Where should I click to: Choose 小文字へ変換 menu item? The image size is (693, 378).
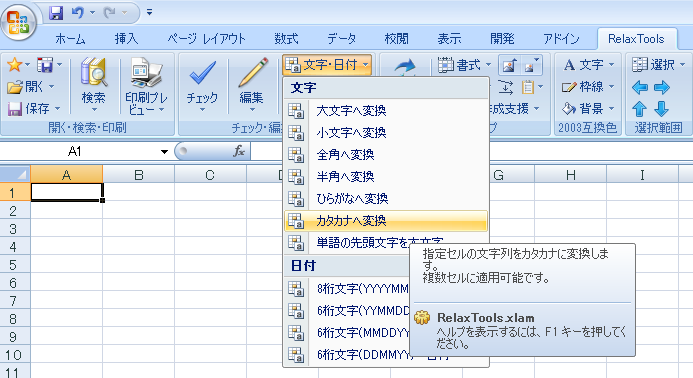click(x=386, y=133)
